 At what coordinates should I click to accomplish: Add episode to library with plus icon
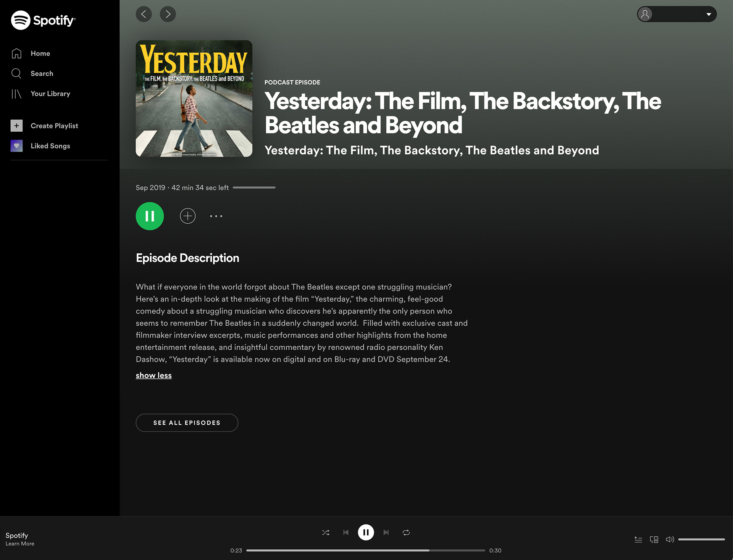(187, 216)
